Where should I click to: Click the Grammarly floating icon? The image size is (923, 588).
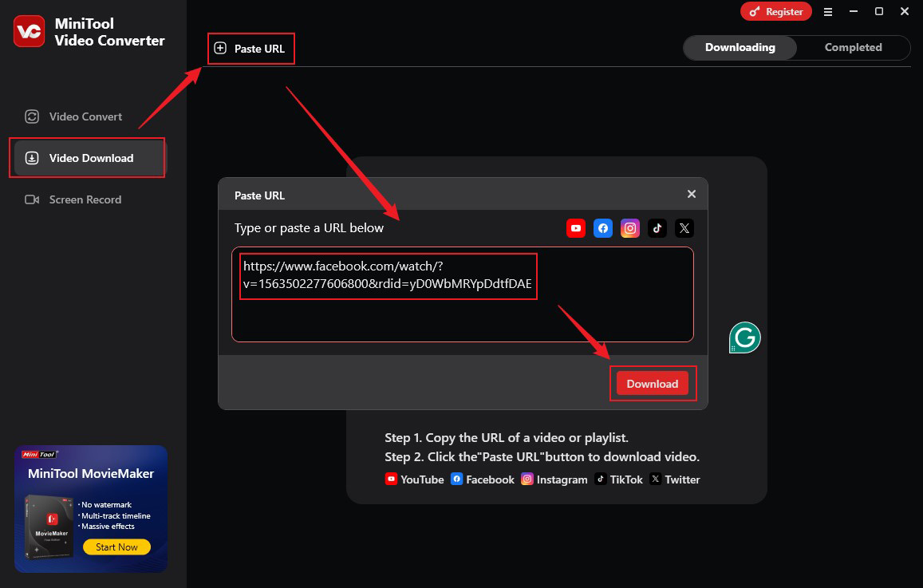(x=744, y=337)
